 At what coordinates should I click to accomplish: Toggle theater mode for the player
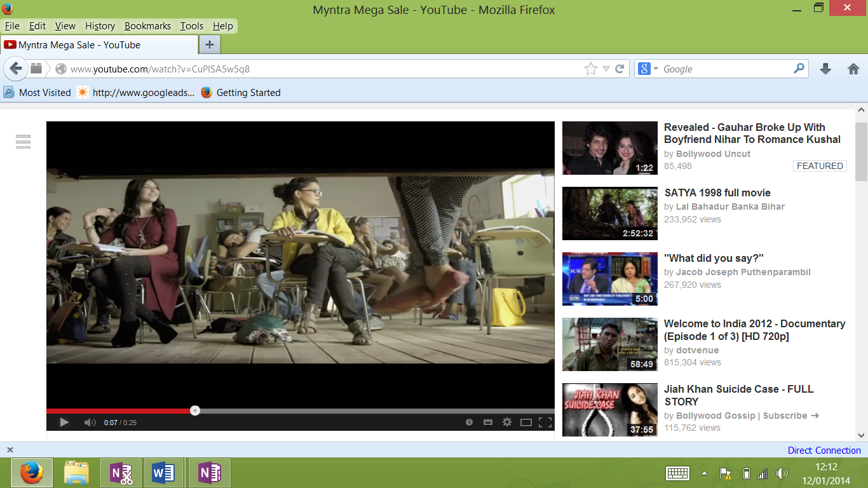[x=526, y=423]
